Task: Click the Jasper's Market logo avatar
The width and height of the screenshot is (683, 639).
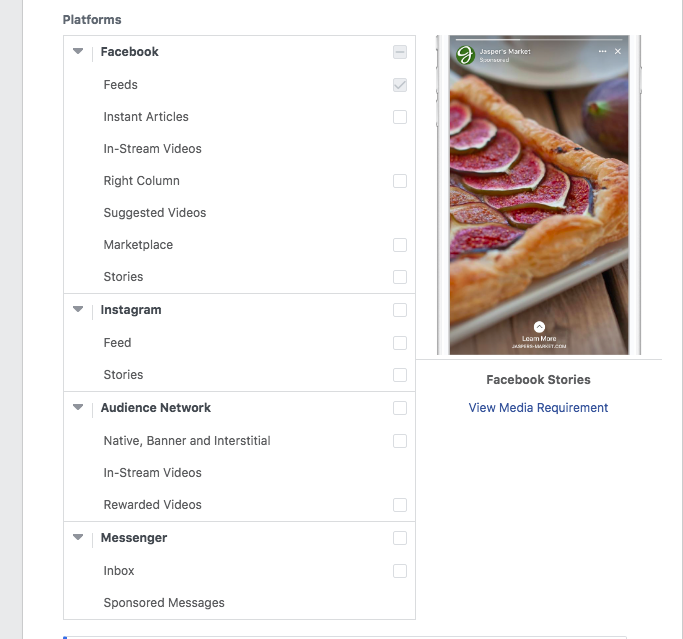Action: coord(465,55)
